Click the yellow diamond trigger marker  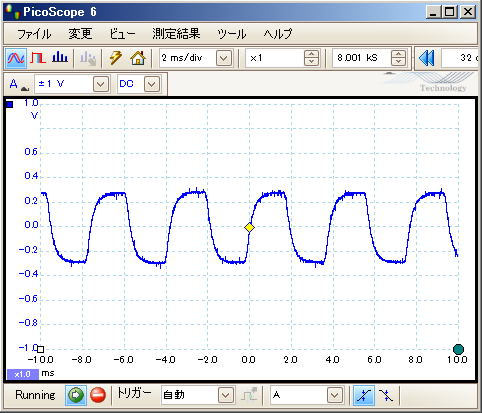coord(249,228)
